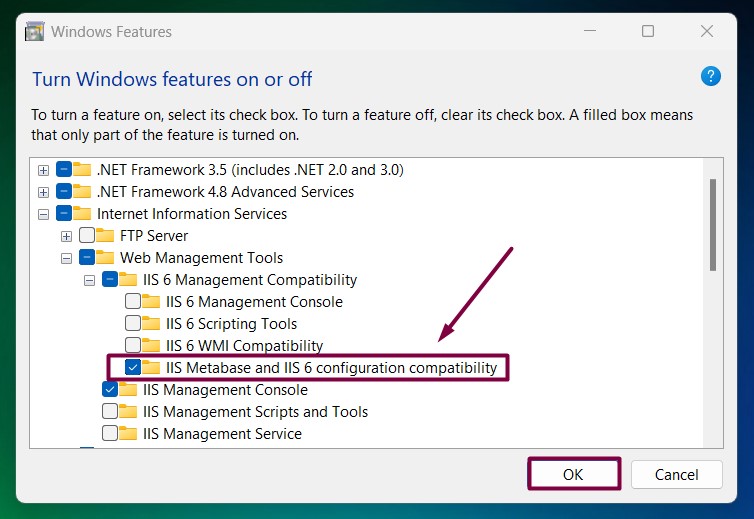Toggle the .NET Framework 3.5 checkbox
The height and width of the screenshot is (519, 754).
coord(64,169)
